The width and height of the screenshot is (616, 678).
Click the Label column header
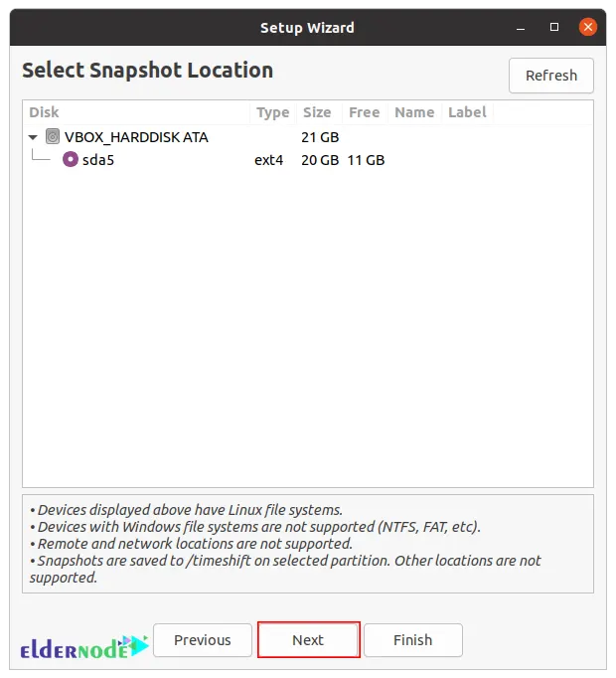coord(467,112)
